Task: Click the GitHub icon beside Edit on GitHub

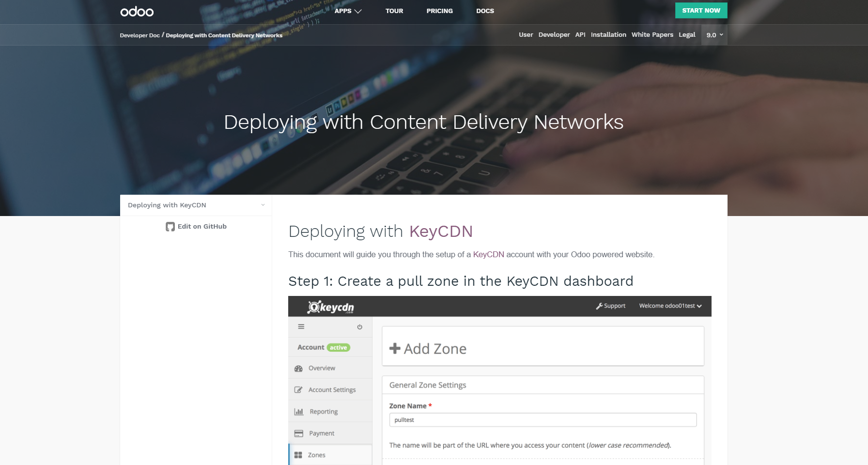Action: tap(170, 227)
